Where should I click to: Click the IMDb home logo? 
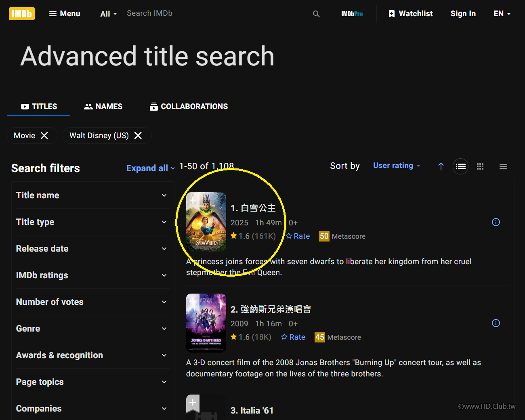tap(22, 14)
